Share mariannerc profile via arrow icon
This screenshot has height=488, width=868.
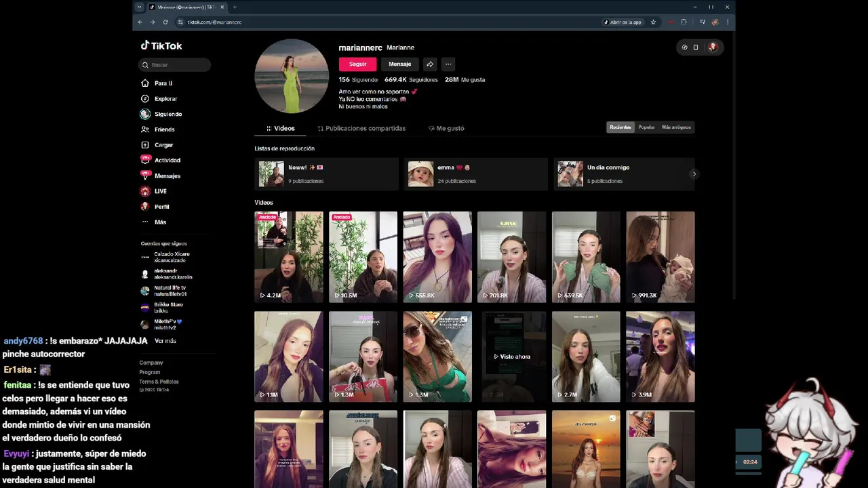pos(430,64)
